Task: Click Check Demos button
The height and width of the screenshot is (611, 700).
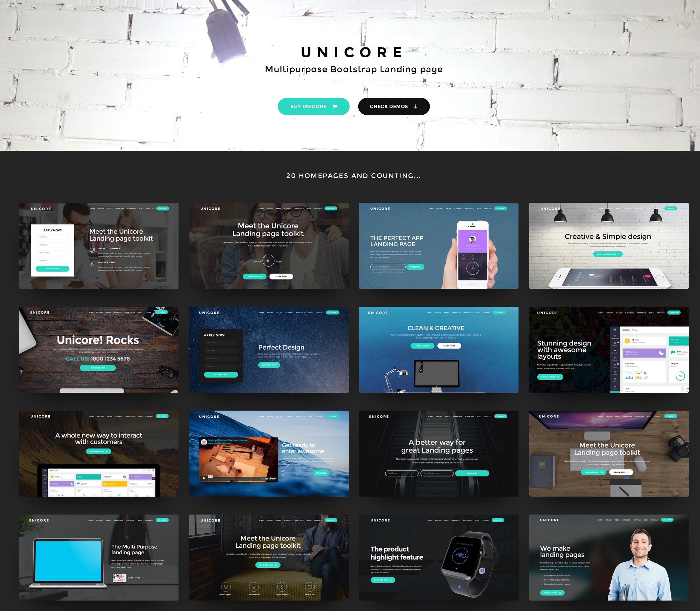Action: [393, 106]
